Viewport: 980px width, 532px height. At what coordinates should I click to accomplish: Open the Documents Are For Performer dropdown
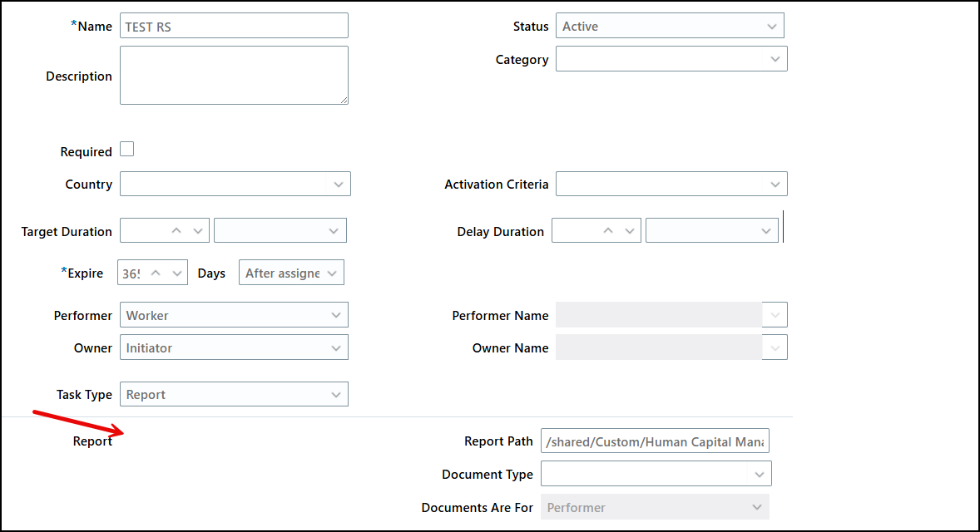click(x=655, y=507)
